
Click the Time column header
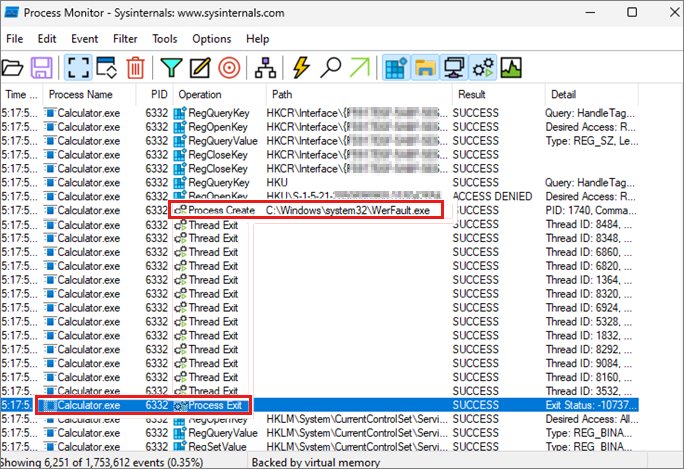tap(21, 94)
